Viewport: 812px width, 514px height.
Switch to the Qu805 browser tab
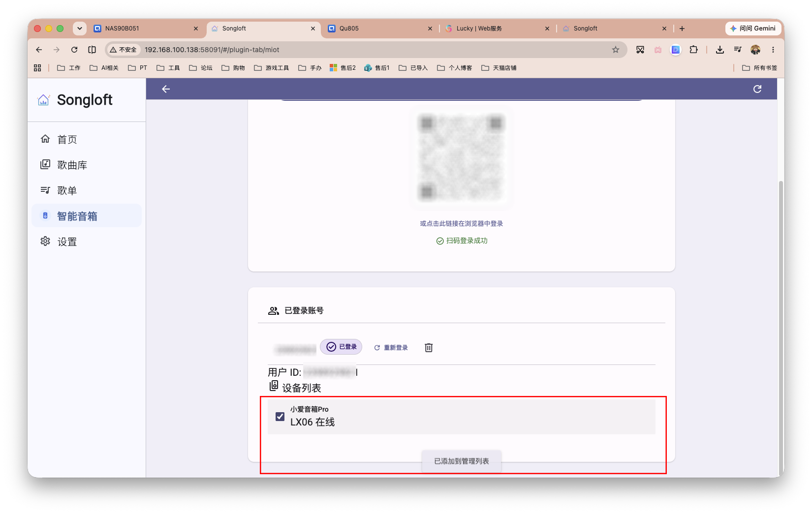(380, 29)
